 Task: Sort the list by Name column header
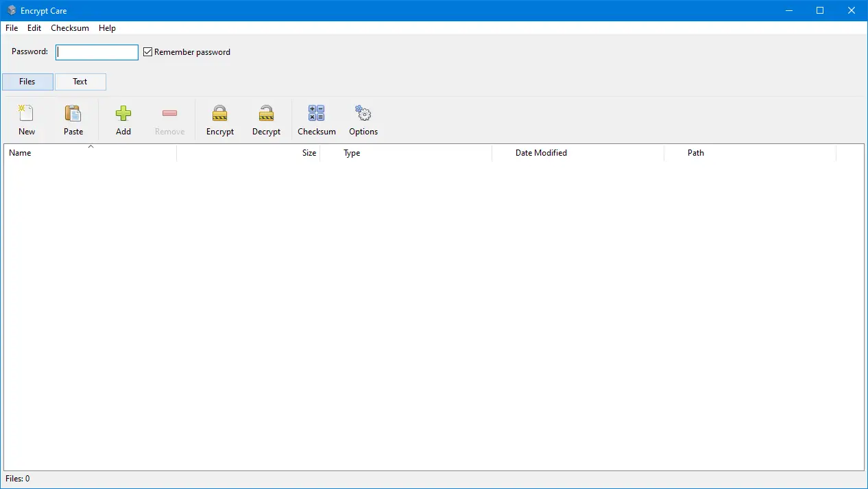(x=91, y=153)
